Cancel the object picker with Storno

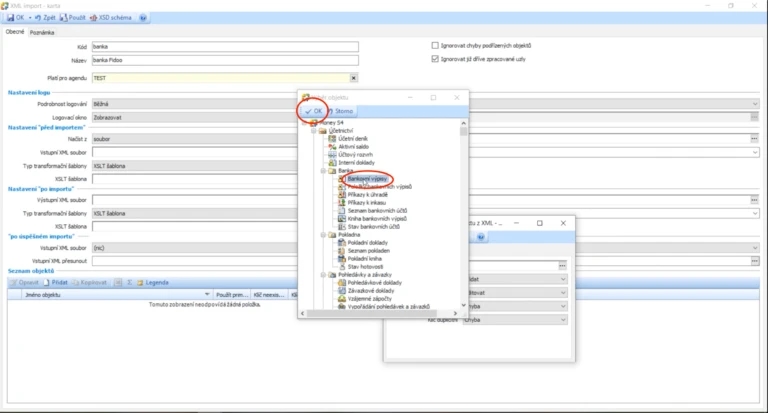pyautogui.click(x=340, y=111)
